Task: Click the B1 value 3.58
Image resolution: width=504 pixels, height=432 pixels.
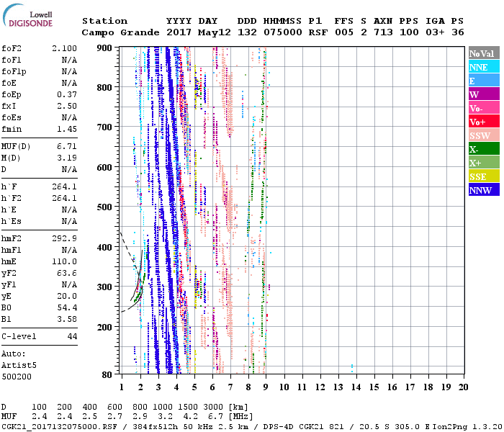Action: (x=67, y=319)
